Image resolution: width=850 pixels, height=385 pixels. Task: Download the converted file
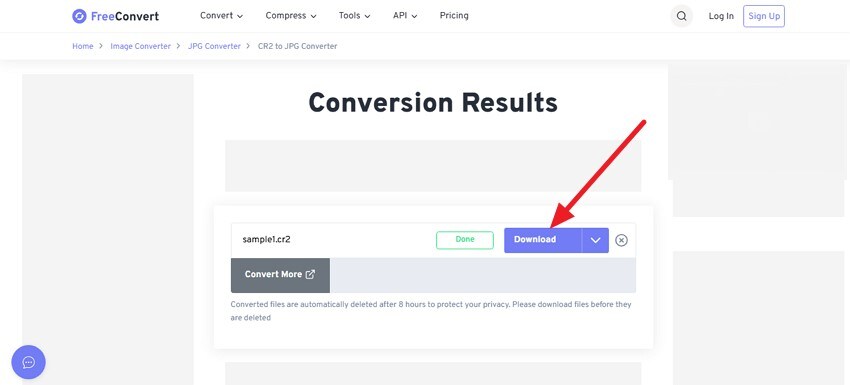pyautogui.click(x=543, y=240)
